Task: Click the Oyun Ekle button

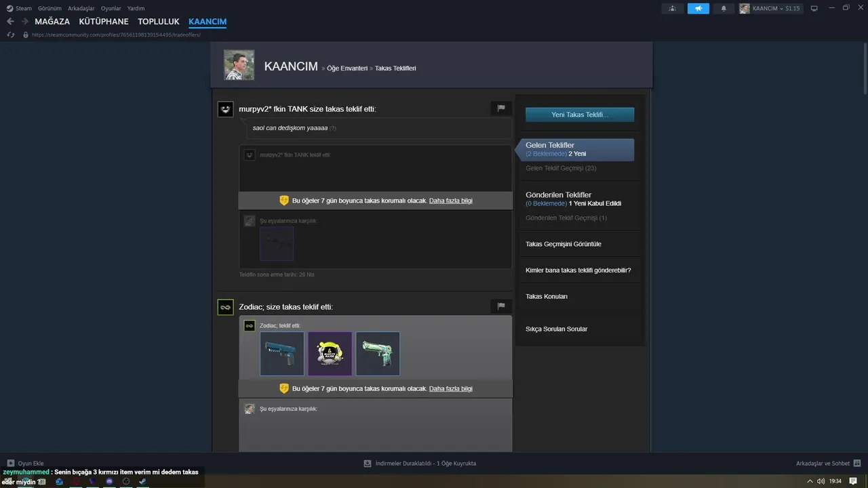Action: [25, 464]
